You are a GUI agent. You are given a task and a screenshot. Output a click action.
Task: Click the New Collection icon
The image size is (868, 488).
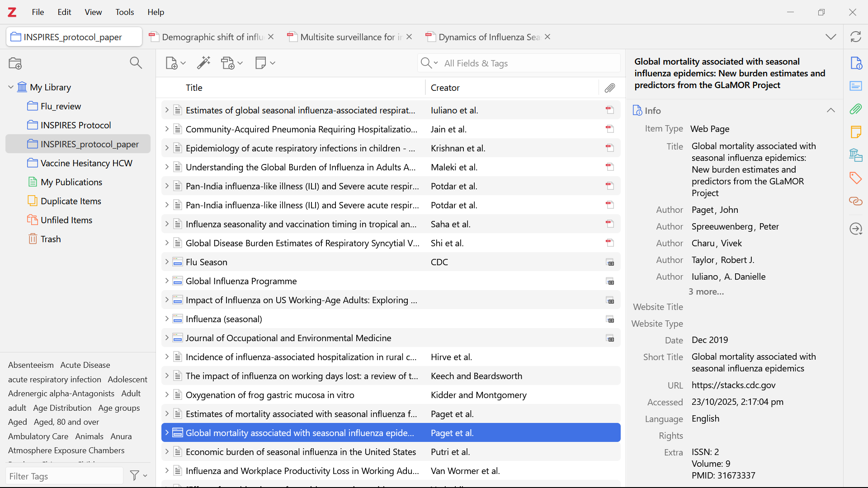coord(15,63)
